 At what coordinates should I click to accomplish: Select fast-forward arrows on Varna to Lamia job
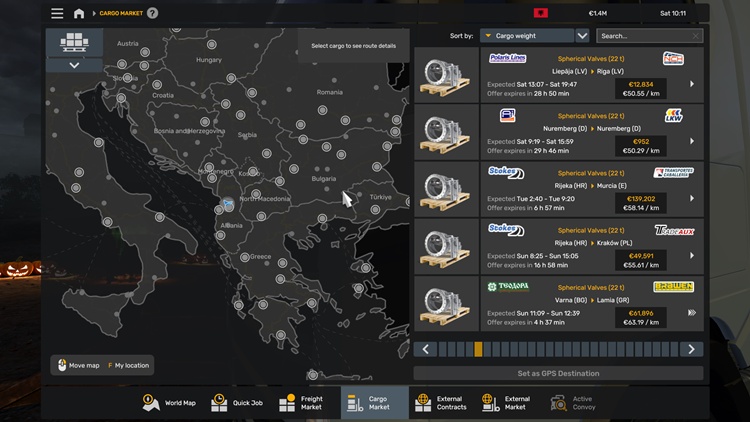[x=692, y=312]
